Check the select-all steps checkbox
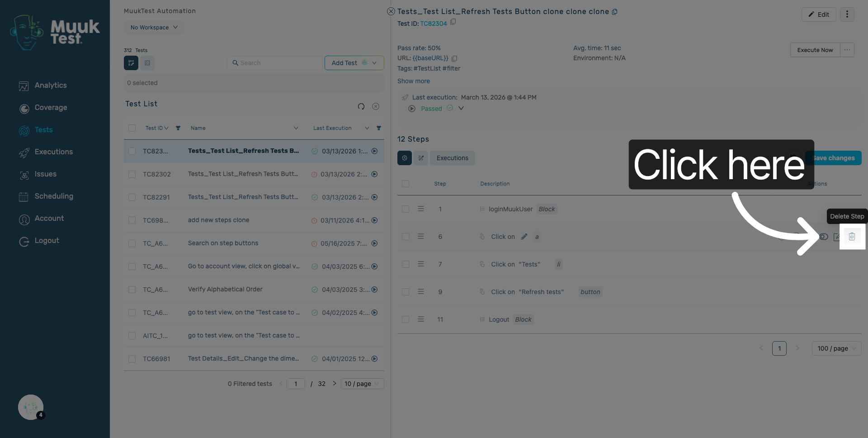 coord(406,184)
